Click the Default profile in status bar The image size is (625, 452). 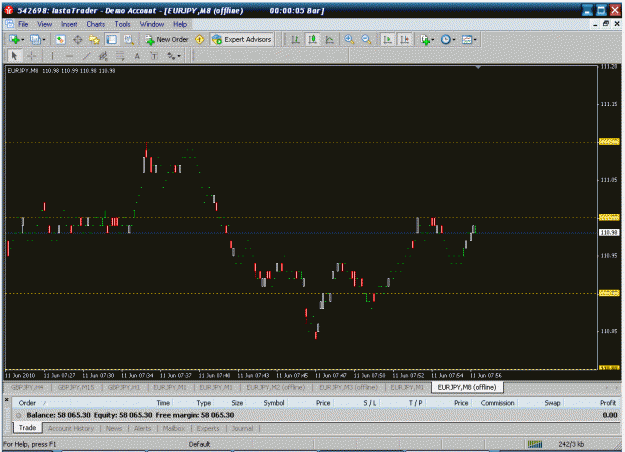[x=199, y=444]
